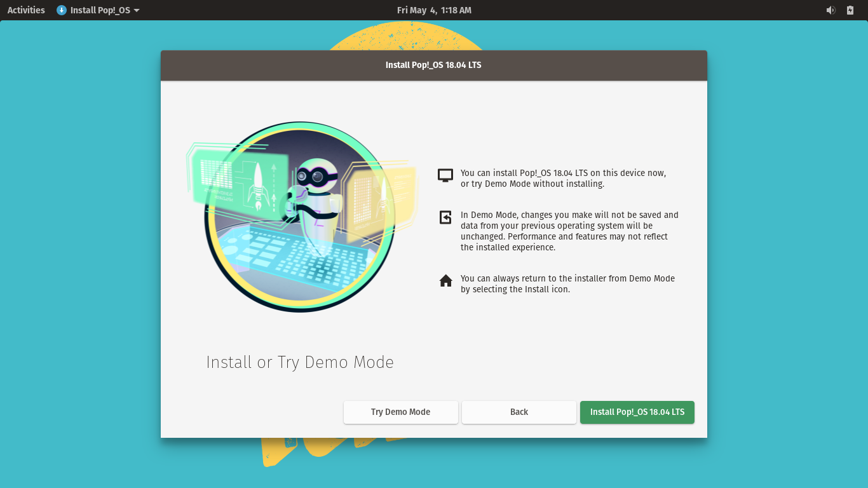Click the Demo Mode return-arrow icon
The image size is (868, 488).
pyautogui.click(x=445, y=217)
